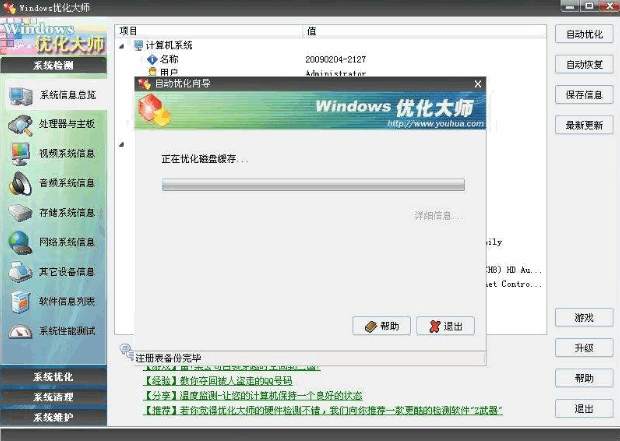The image size is (620, 441).
Task: Close the 自动优化向导 dialog
Action: click(478, 84)
